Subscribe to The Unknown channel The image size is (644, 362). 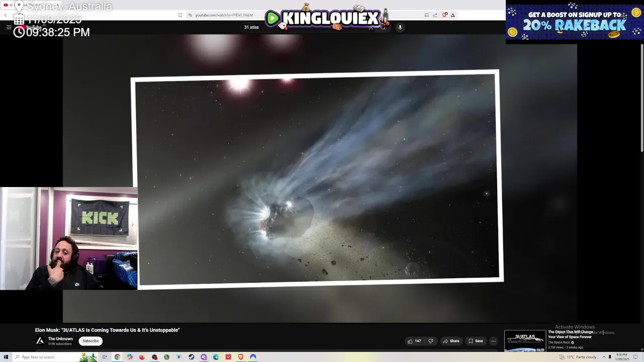pyautogui.click(x=91, y=341)
